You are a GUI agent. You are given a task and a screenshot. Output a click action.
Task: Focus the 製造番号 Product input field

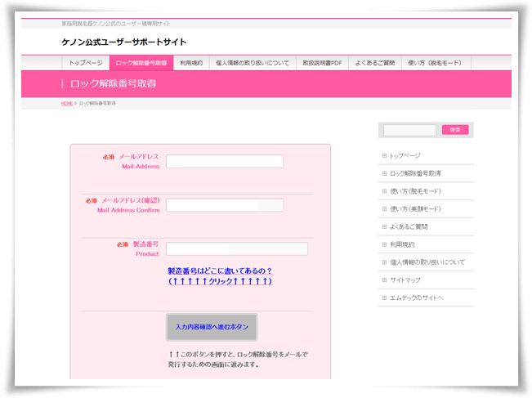coord(237,248)
